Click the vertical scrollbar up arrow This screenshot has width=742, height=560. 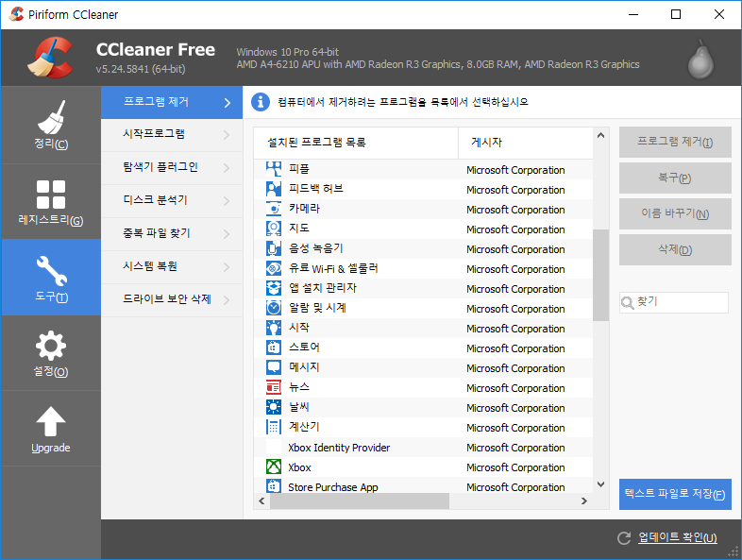(601, 135)
